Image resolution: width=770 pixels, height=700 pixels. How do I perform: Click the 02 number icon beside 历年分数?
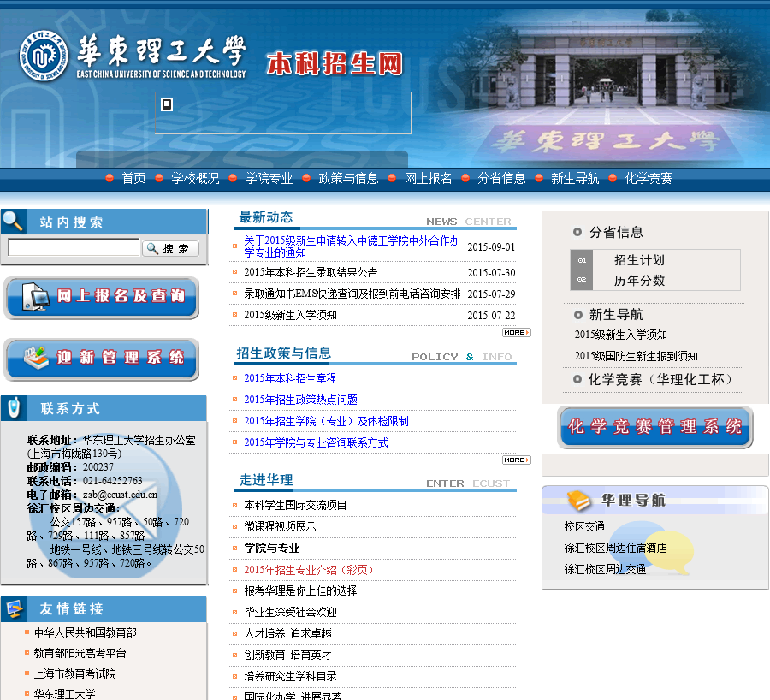(x=582, y=280)
